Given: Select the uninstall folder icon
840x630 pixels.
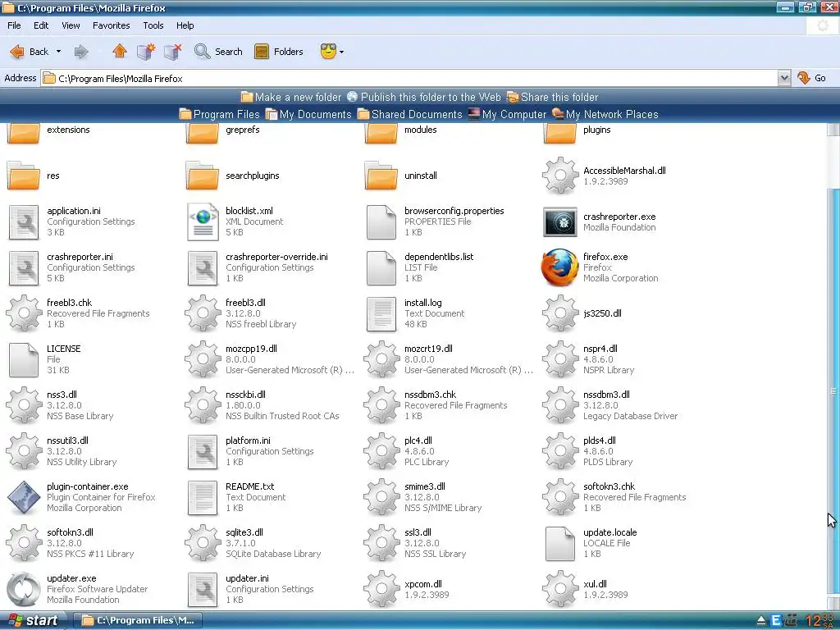Looking at the screenshot, I should point(381,176).
